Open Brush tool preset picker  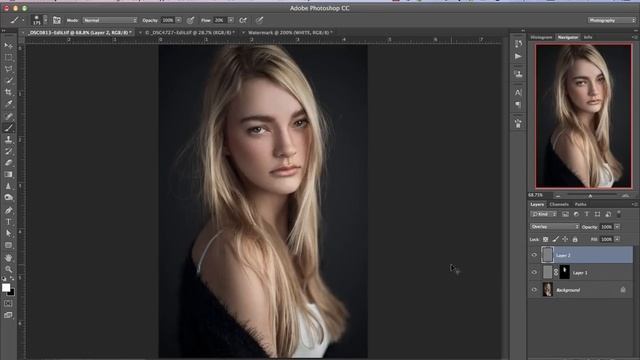17,20
